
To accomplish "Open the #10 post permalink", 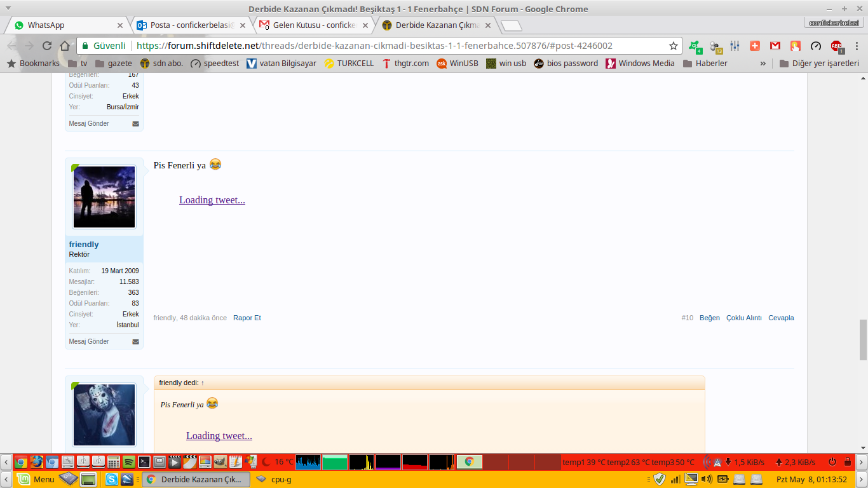I will pos(688,318).
